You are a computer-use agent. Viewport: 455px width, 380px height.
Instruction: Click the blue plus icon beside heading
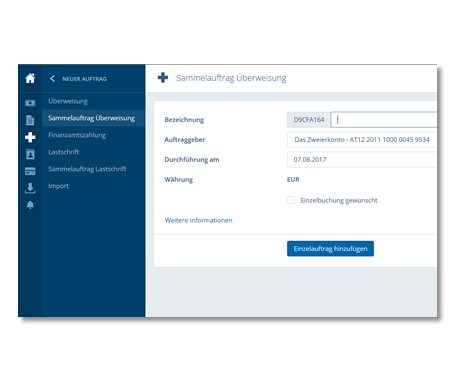pyautogui.click(x=163, y=78)
